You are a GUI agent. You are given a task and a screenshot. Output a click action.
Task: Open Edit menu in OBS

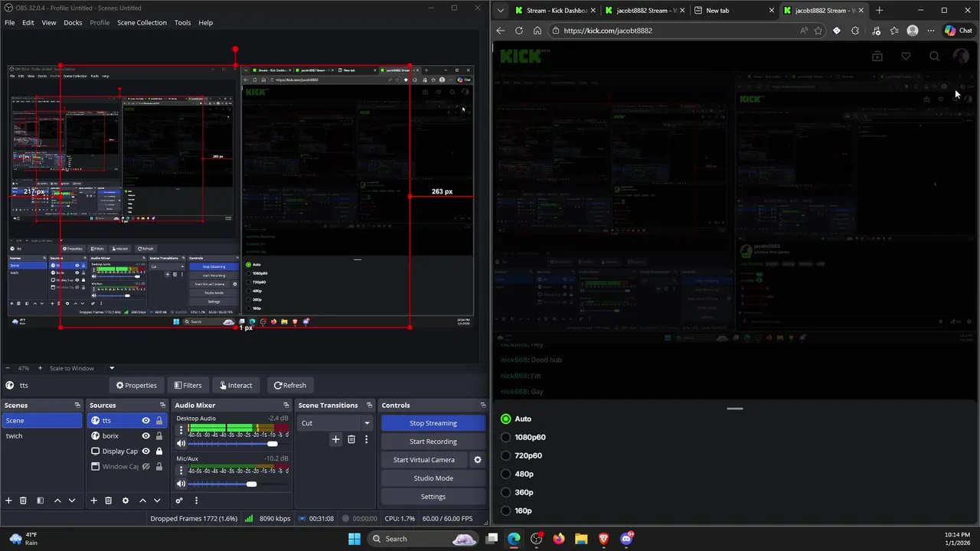[x=28, y=22]
